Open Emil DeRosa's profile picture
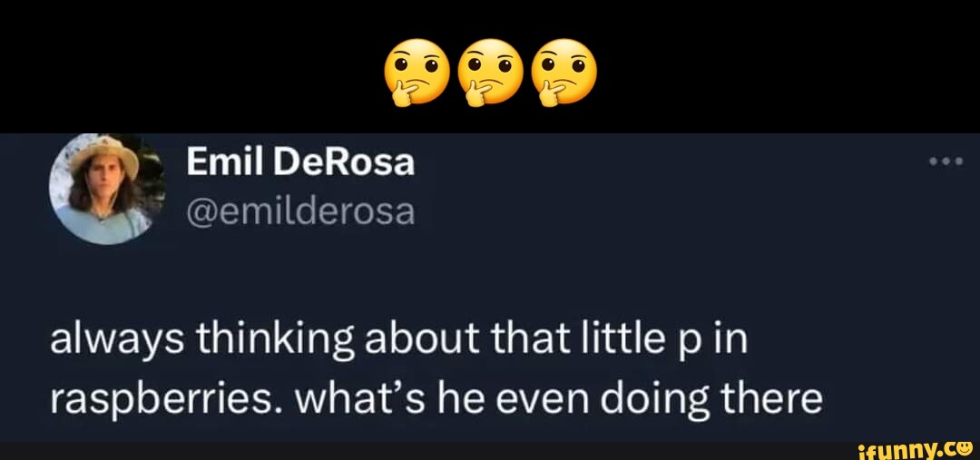Image resolution: width=980 pixels, height=460 pixels. click(107, 188)
